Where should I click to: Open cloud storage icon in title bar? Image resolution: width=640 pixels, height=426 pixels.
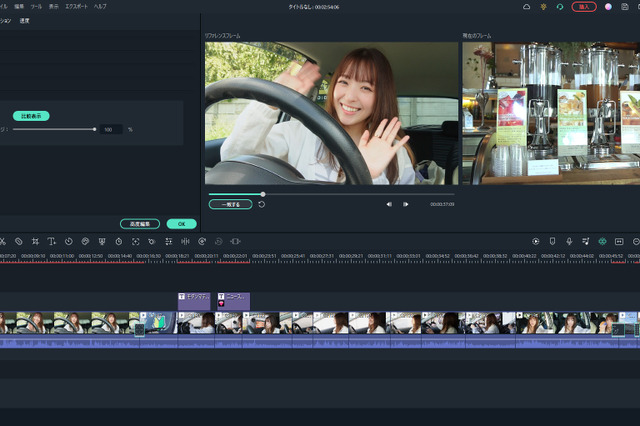coord(527,7)
